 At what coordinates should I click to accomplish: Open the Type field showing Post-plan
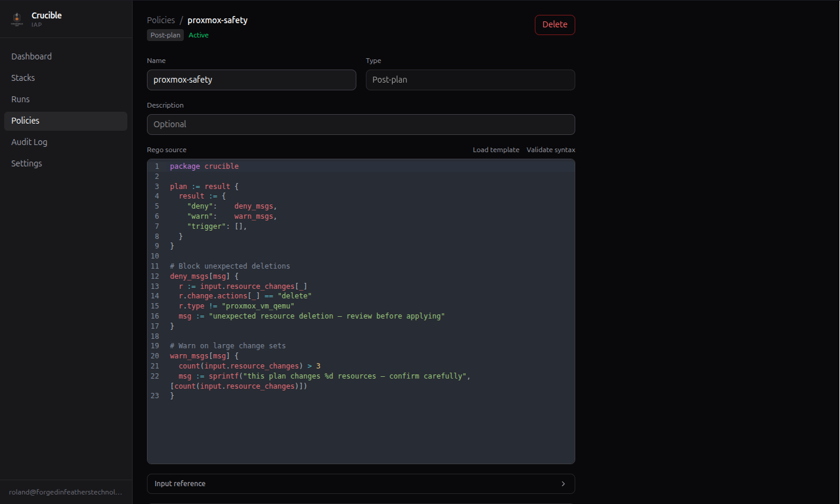470,80
